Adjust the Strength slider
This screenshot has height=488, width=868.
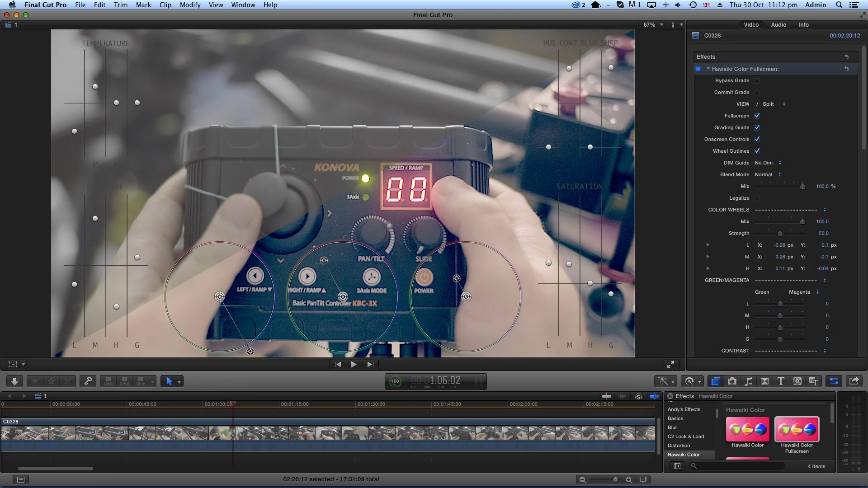[x=780, y=234]
